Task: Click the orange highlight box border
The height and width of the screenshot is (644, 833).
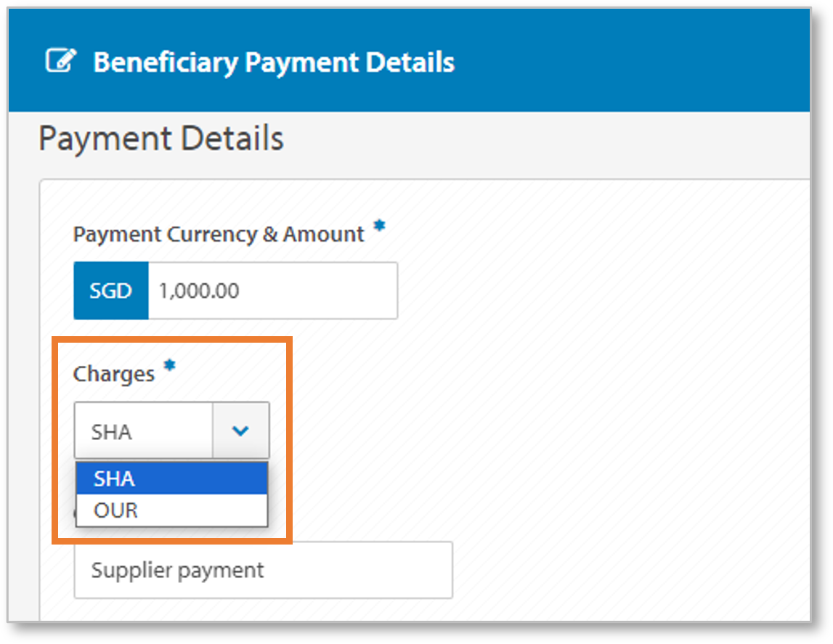Action: click(291, 436)
